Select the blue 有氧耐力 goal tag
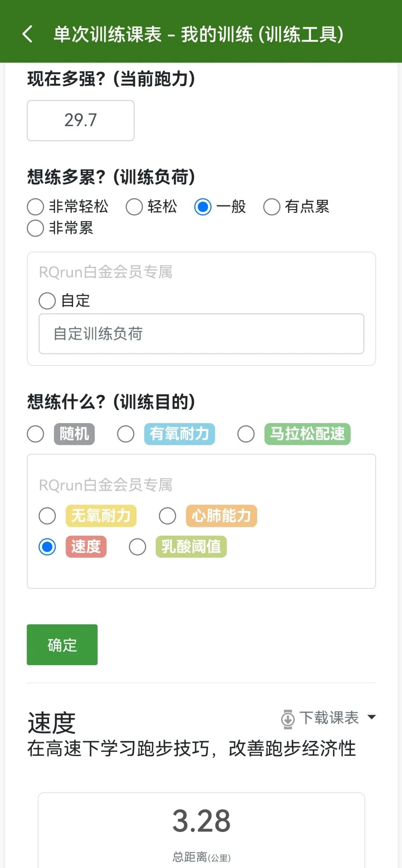The image size is (402, 868). click(179, 434)
